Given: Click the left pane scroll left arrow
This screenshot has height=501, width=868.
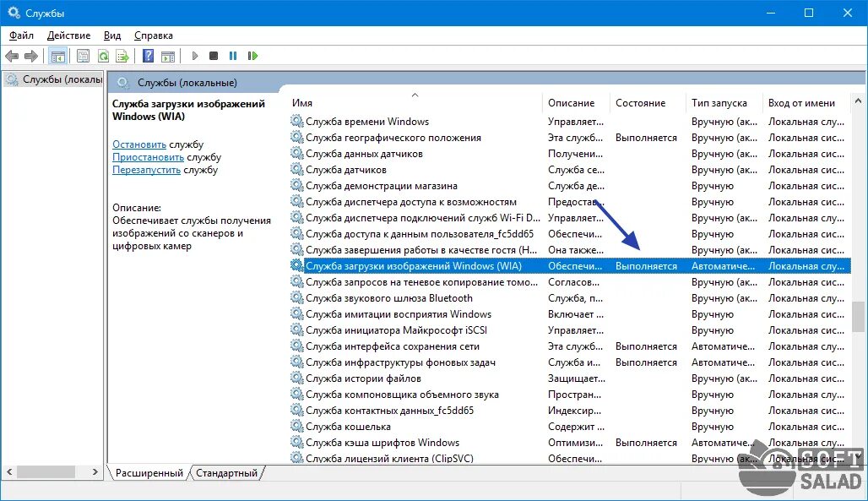Looking at the screenshot, I should click(x=9, y=472).
